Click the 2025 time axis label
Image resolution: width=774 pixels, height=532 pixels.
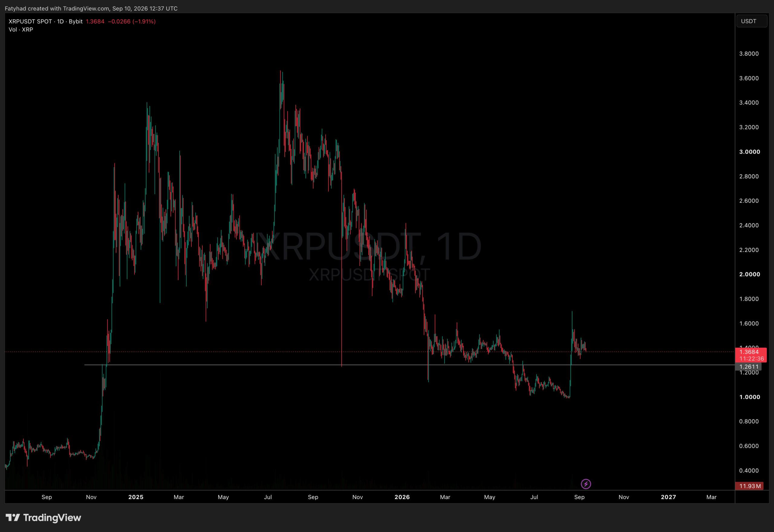coord(136,497)
